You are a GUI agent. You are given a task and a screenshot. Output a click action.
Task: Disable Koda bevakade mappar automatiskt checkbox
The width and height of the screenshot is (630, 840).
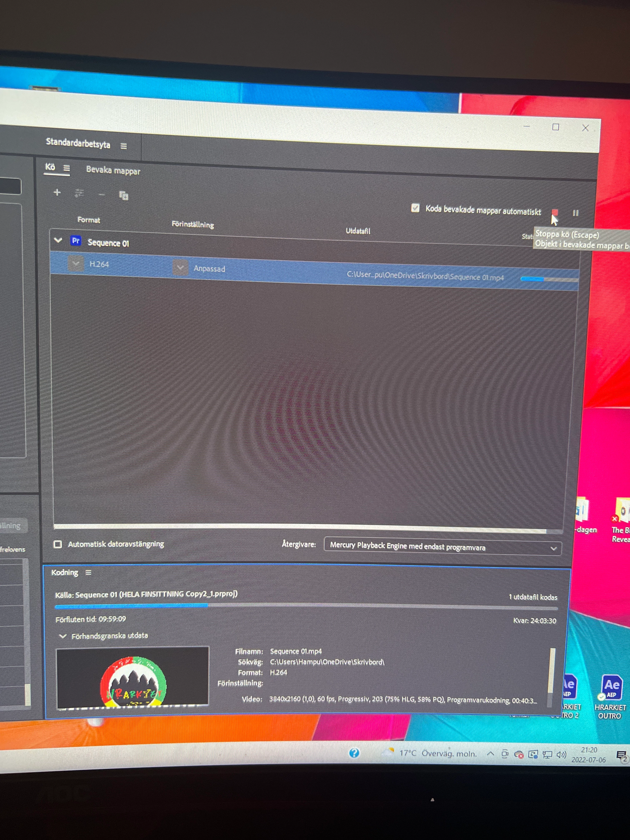pyautogui.click(x=415, y=208)
